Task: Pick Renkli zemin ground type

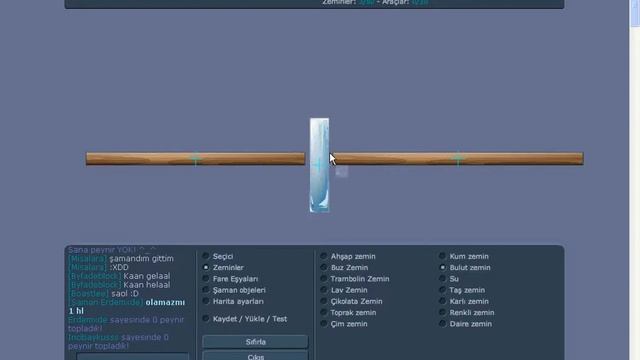Action: pos(442,312)
